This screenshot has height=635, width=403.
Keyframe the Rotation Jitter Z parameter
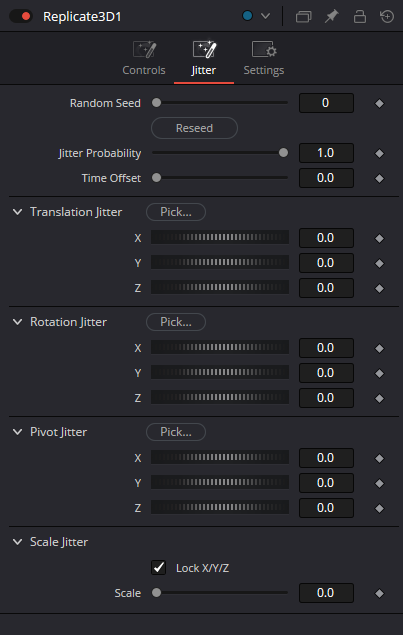pyautogui.click(x=380, y=398)
